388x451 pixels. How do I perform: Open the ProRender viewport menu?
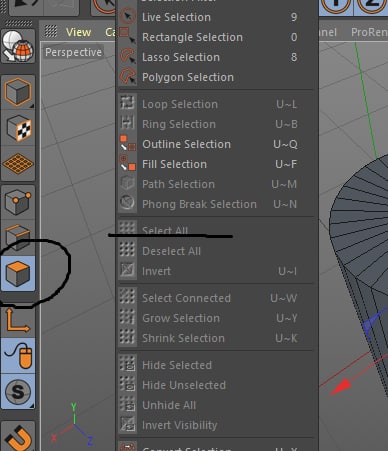tap(369, 32)
